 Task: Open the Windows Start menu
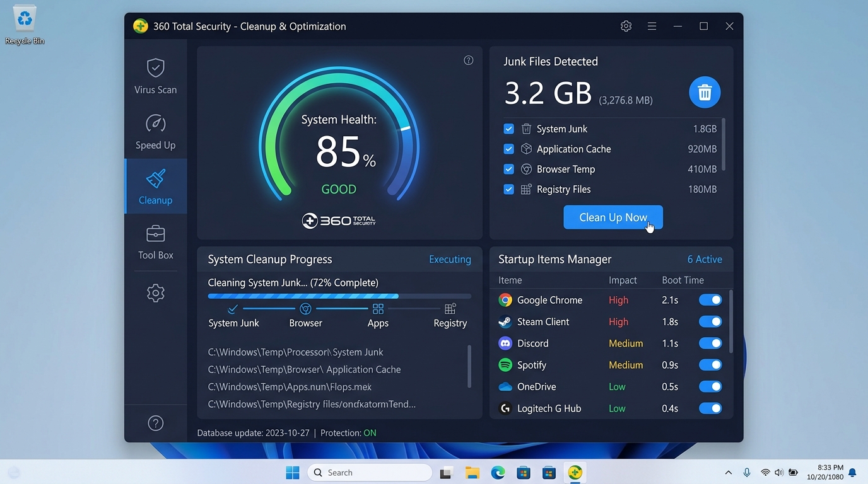[292, 472]
